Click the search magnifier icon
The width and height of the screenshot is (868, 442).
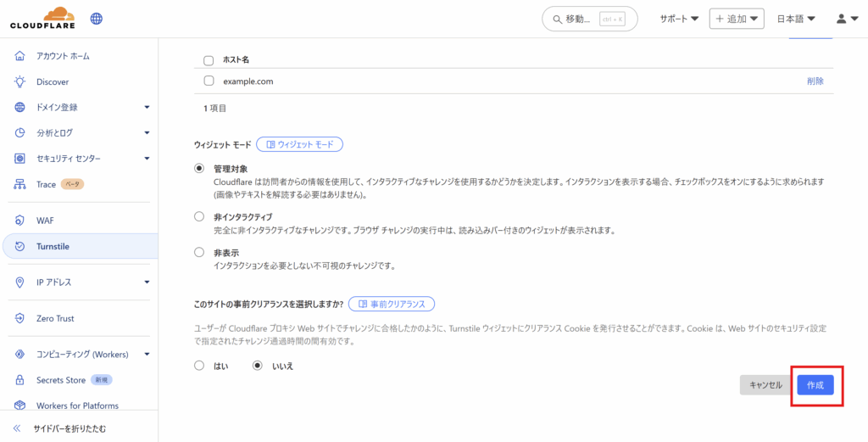coord(558,20)
